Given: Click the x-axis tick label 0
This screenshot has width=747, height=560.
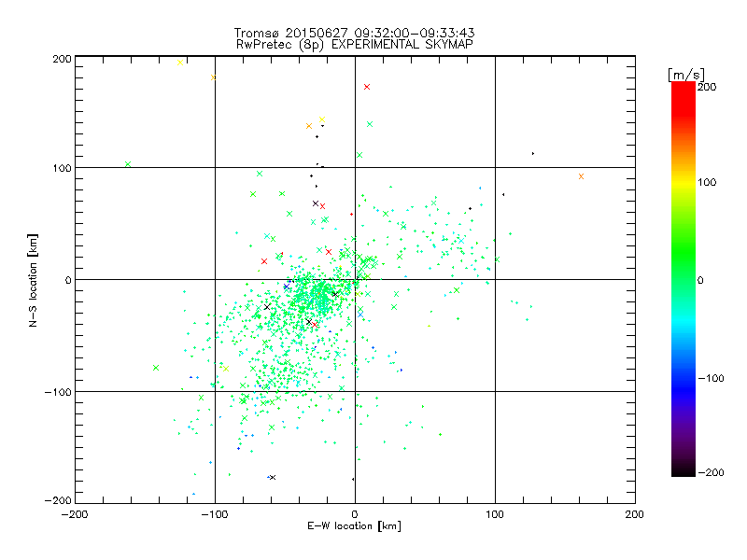Looking at the screenshot, I should [x=355, y=514].
